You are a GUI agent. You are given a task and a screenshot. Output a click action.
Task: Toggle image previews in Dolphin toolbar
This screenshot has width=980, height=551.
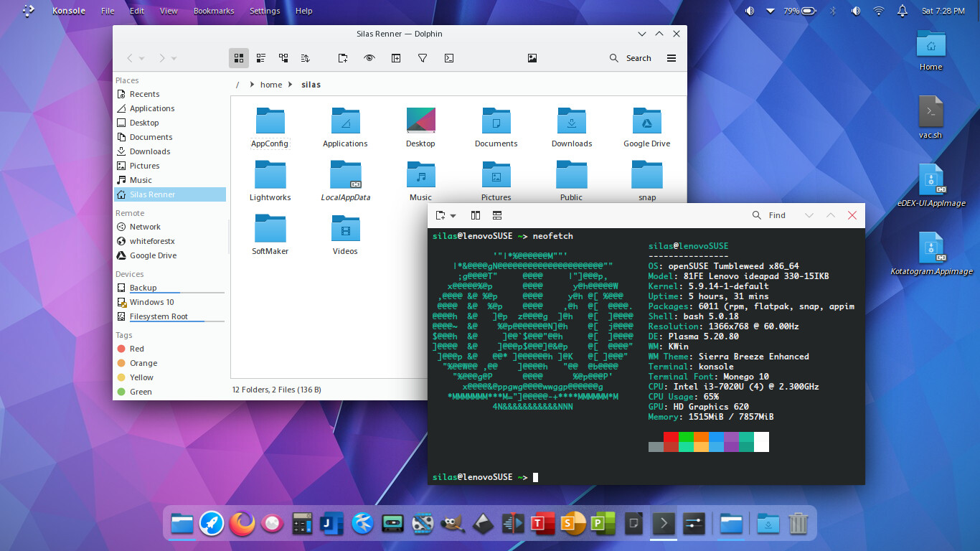[x=532, y=58]
